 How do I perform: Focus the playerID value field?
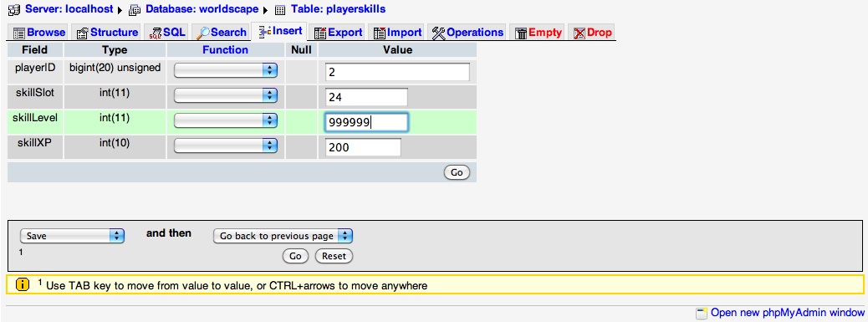(x=397, y=72)
